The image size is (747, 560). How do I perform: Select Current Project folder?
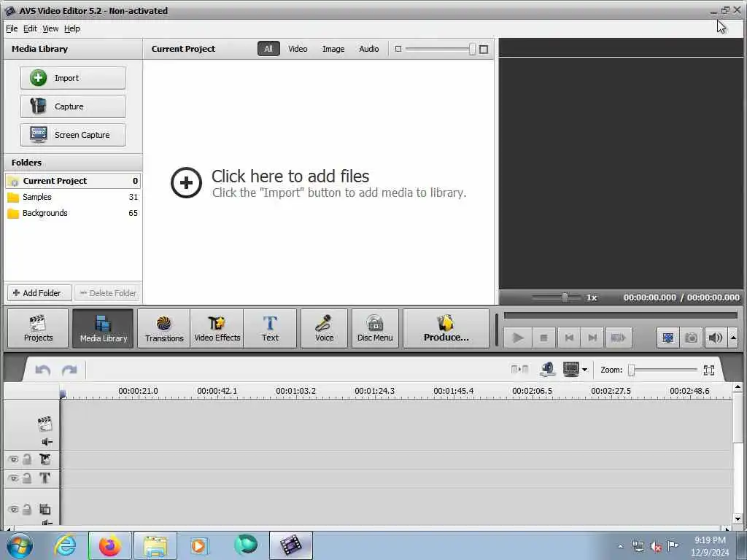(73, 181)
